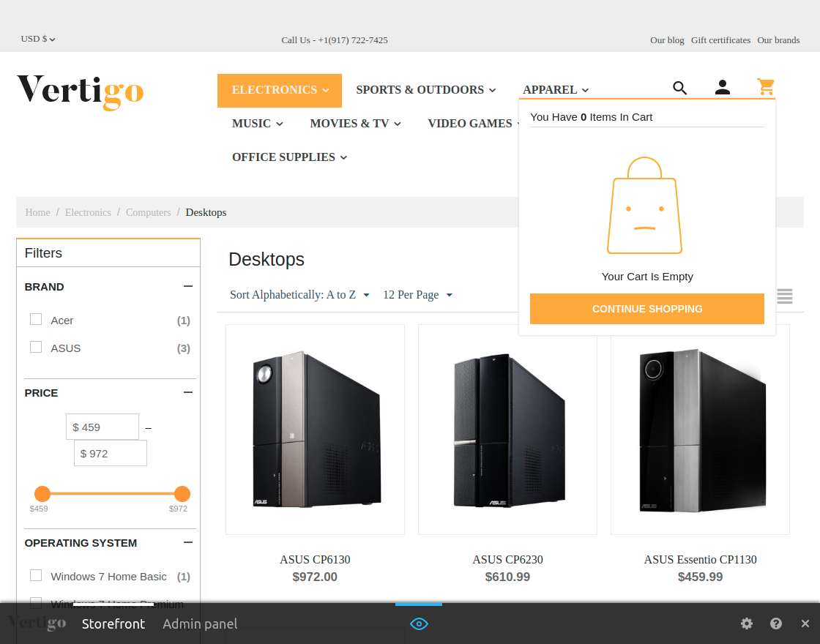Open the account person icon
Image resolution: width=820 pixels, height=644 pixels.
coord(723,87)
